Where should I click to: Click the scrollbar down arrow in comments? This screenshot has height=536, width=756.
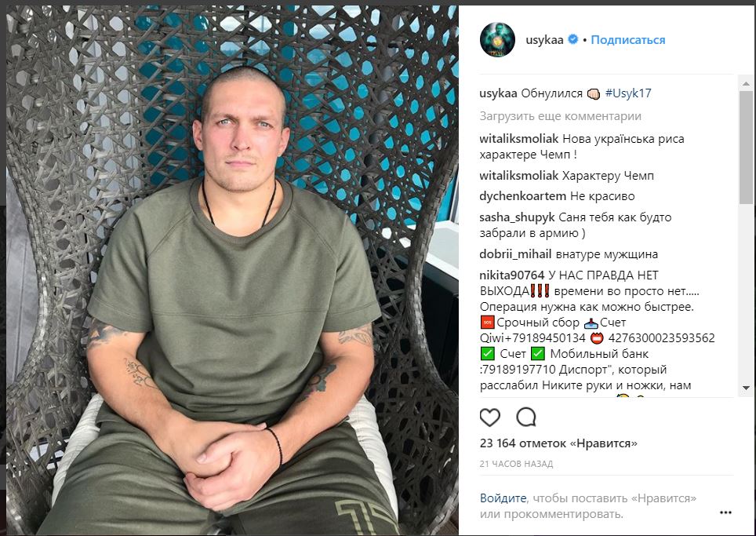click(747, 388)
